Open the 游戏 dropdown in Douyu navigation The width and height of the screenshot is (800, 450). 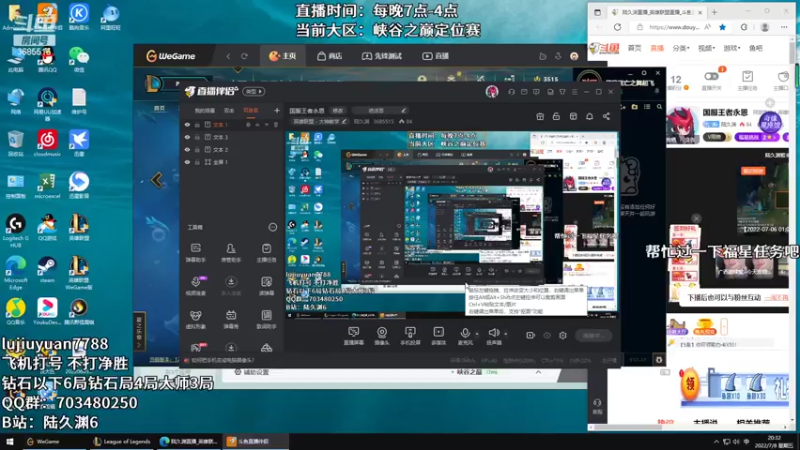coord(731,48)
